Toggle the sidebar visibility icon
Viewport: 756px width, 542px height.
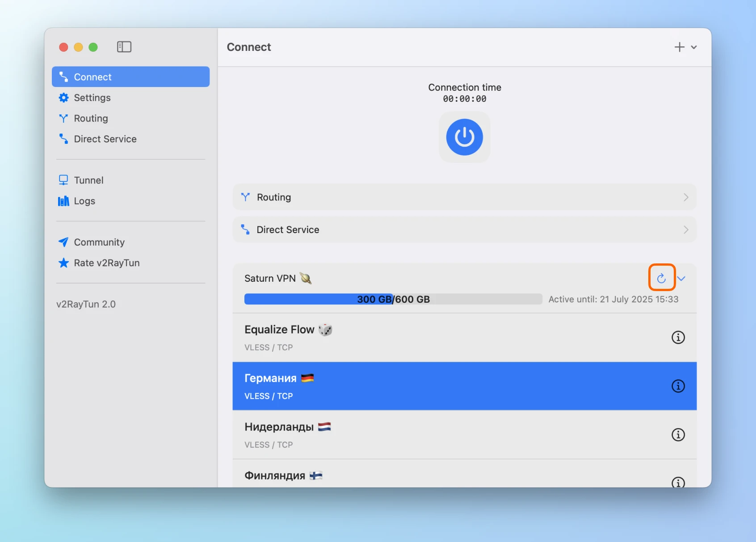[124, 47]
